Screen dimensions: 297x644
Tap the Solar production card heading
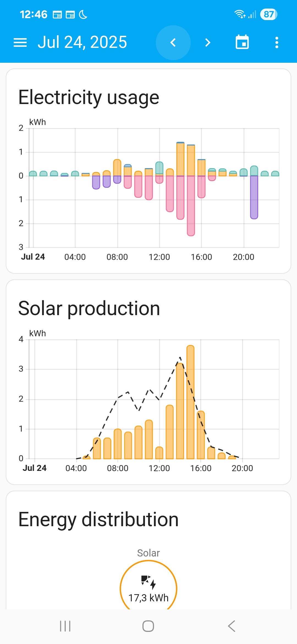tap(89, 309)
